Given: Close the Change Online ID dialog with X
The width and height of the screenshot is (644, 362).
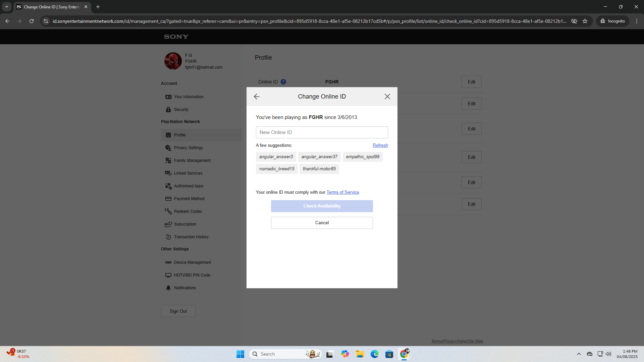Looking at the screenshot, I should (x=387, y=97).
